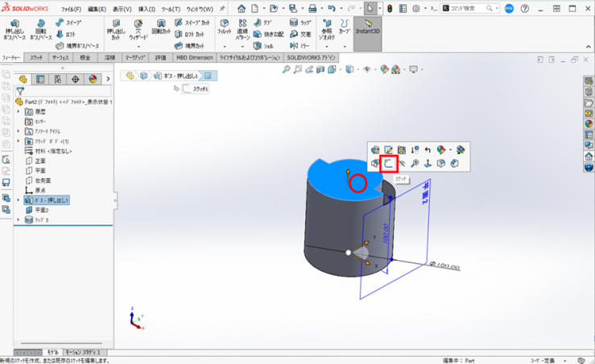595x364 pixels.
Task: Switch to the 評価 (Evaluate) ribbon tab
Action: [x=160, y=58]
